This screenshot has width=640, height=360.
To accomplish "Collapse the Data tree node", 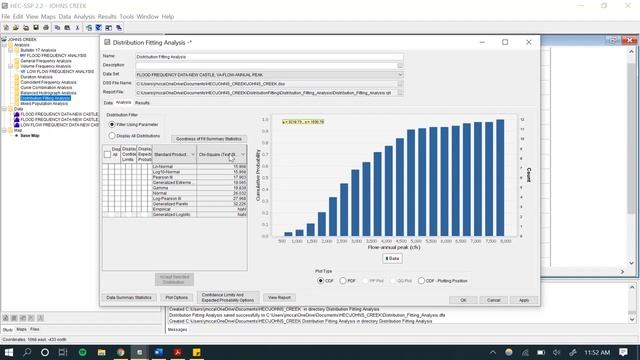I will pyautogui.click(x=4, y=109).
